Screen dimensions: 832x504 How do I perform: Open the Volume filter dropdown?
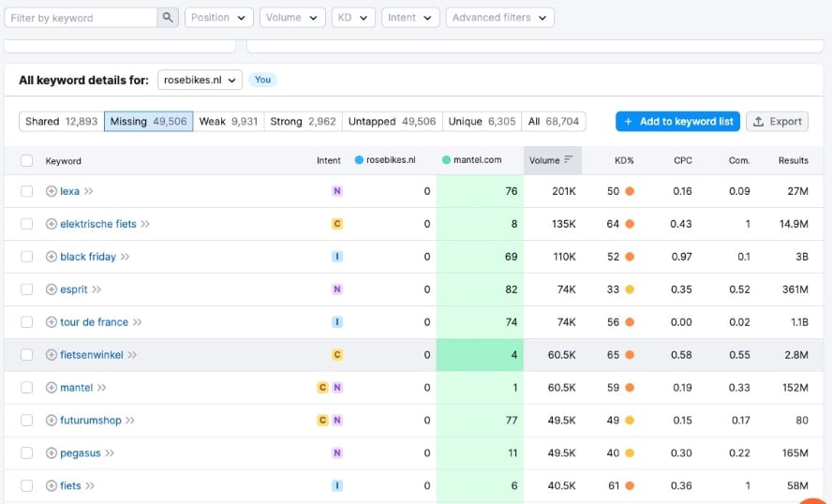[x=291, y=18]
